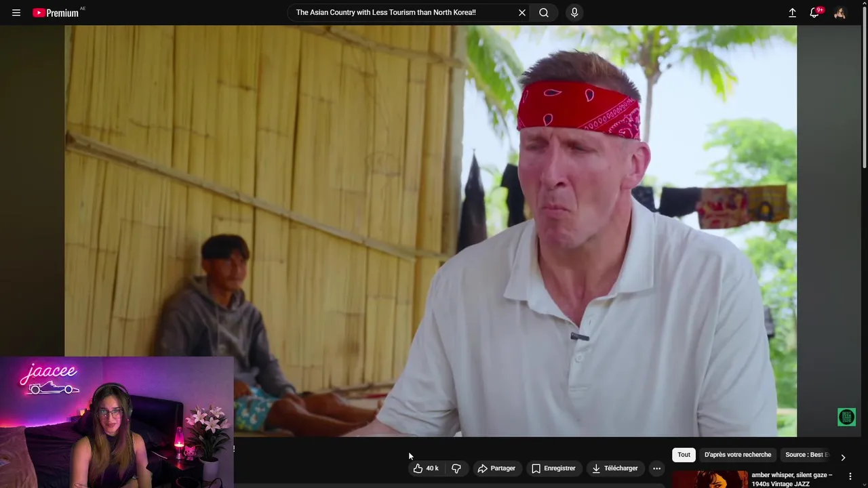This screenshot has width=868, height=488.
Task: Open the notifications bell
Action: [814, 12]
